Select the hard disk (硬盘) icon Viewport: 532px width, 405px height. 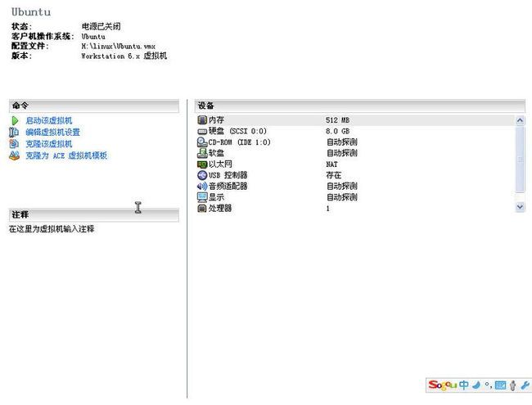click(202, 131)
